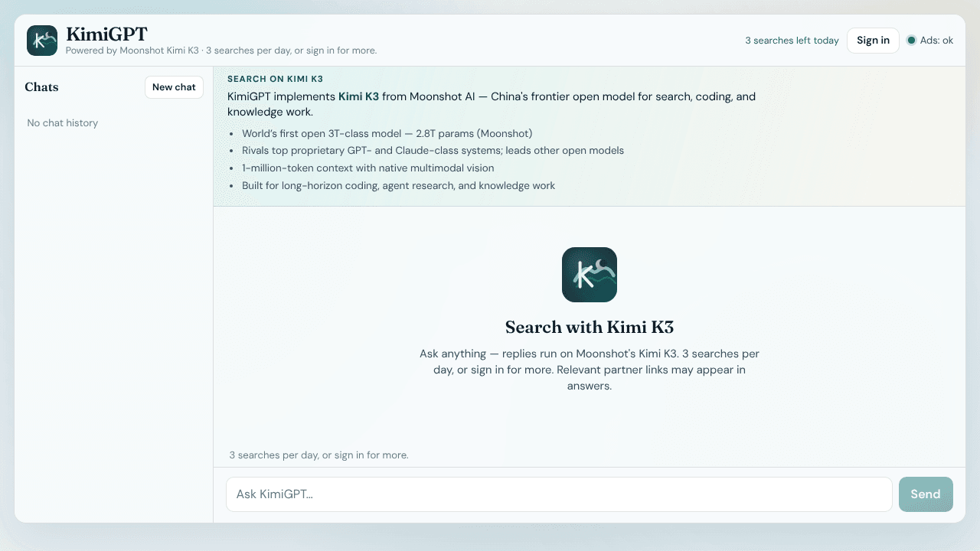Click bullet 'World's first open 3T-class model'

click(x=387, y=133)
